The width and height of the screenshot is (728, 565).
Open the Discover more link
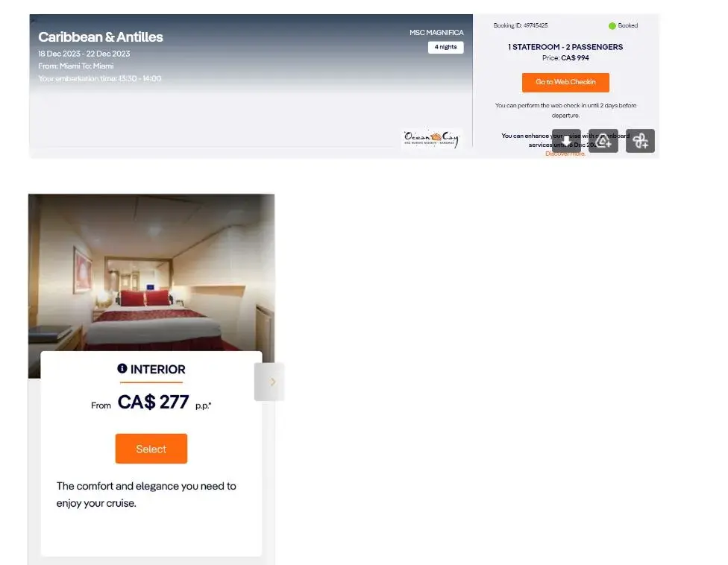pyautogui.click(x=565, y=154)
